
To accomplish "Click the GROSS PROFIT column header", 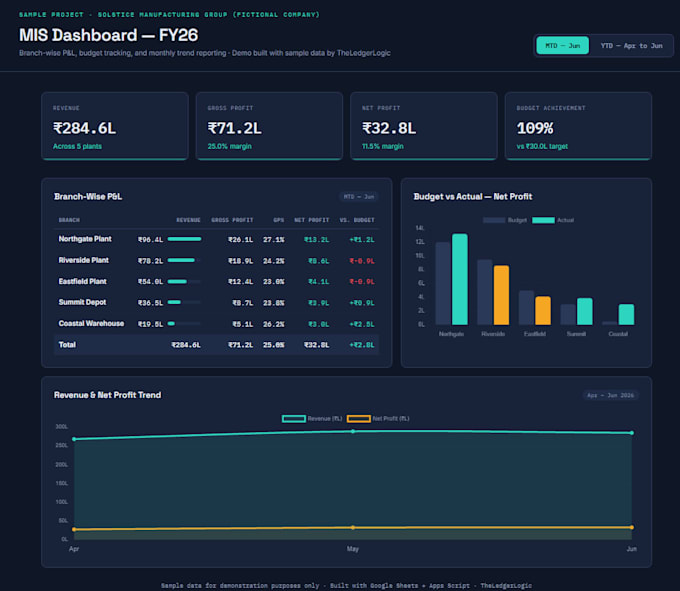I will [232, 220].
